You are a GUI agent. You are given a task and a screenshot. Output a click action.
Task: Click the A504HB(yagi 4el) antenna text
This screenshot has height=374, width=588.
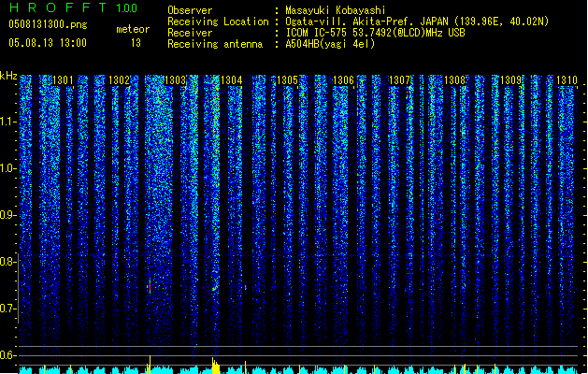(x=330, y=44)
